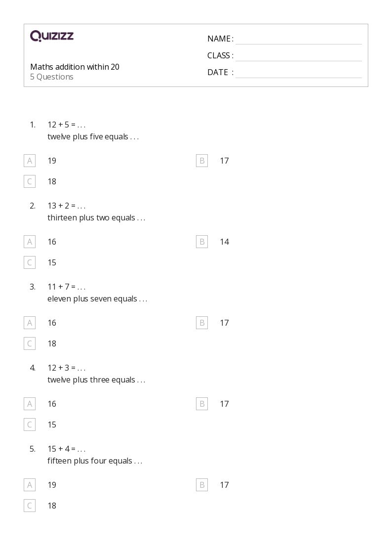Select box C (15) for question 4
The width and height of the screenshot is (392, 555).
tap(30, 425)
